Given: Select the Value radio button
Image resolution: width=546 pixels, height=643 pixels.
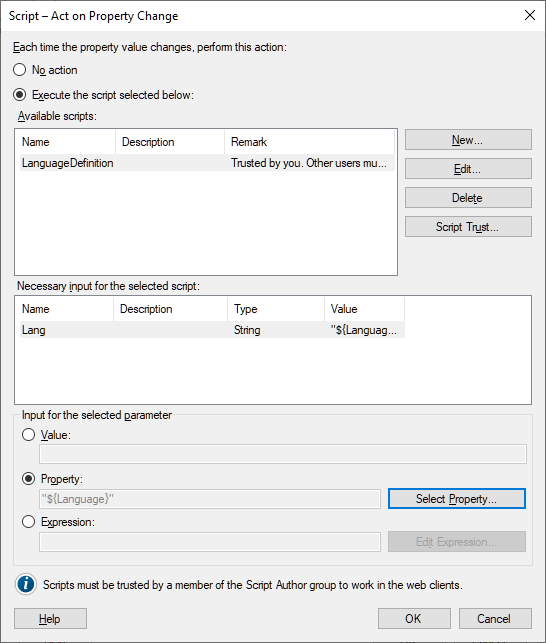Looking at the screenshot, I should coord(28,435).
